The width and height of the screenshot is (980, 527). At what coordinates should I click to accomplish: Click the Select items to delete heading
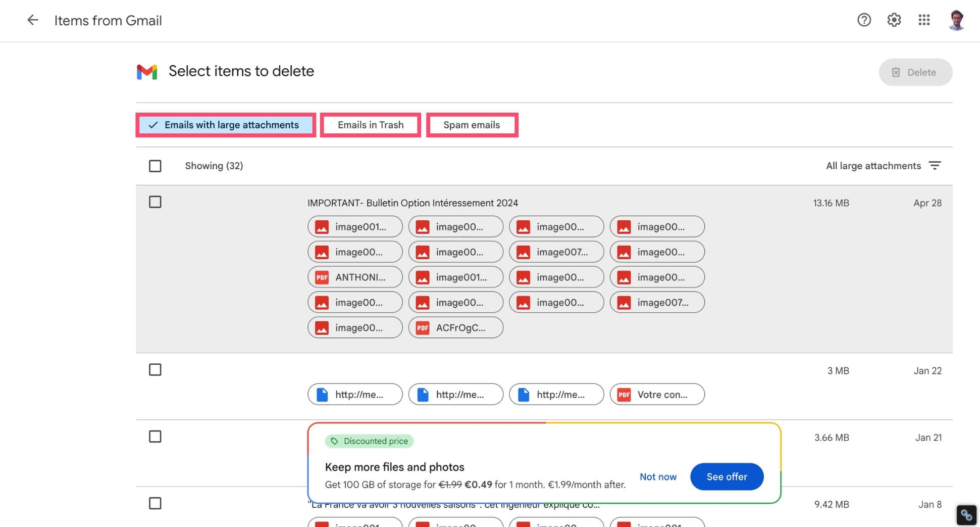pos(241,71)
